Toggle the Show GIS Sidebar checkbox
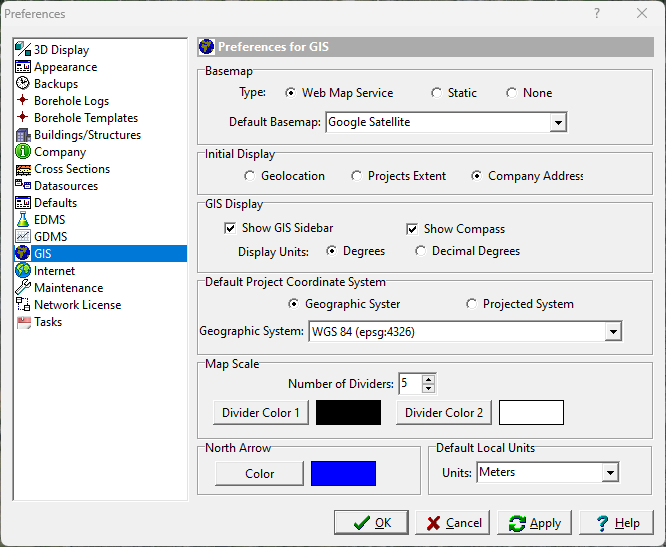The height and width of the screenshot is (547, 666). coord(231,229)
